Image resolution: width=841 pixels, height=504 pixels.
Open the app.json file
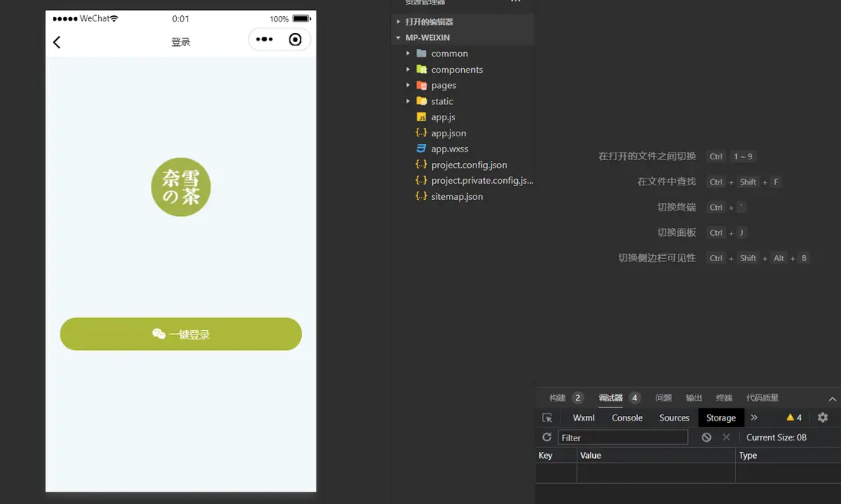(x=448, y=133)
